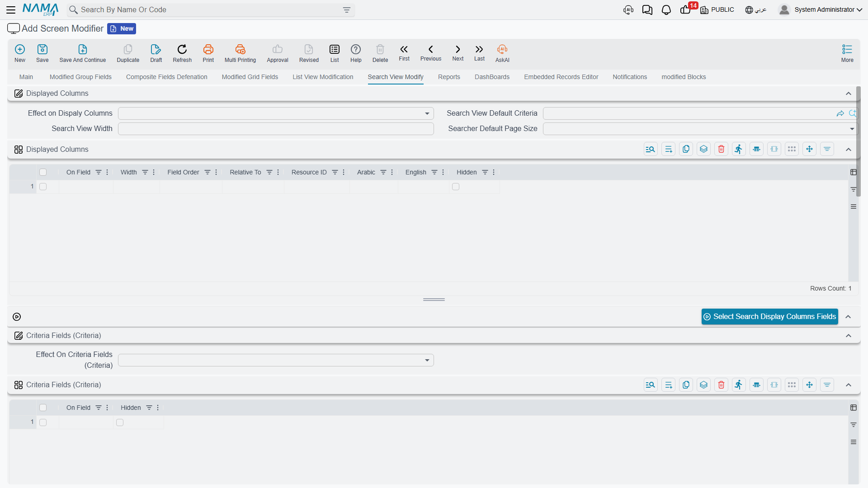Check row 1 selector in Criteria Fields grid
This screenshot has height=488, width=868.
tap(43, 422)
